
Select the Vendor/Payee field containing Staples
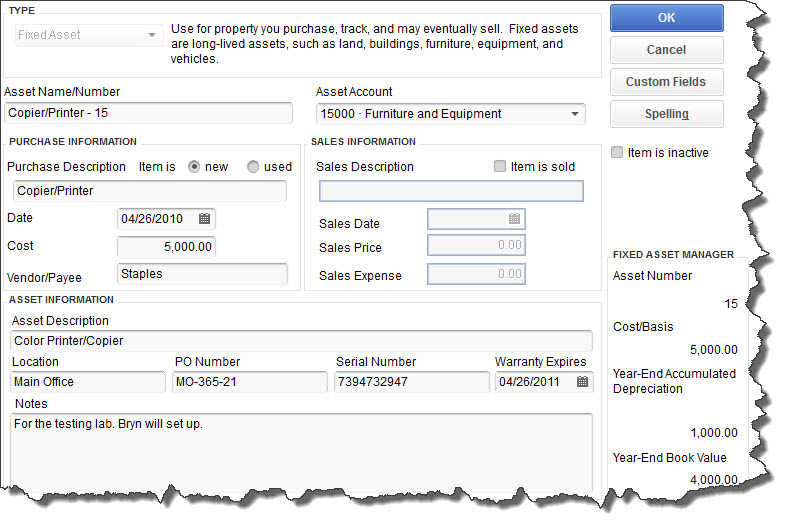point(201,273)
